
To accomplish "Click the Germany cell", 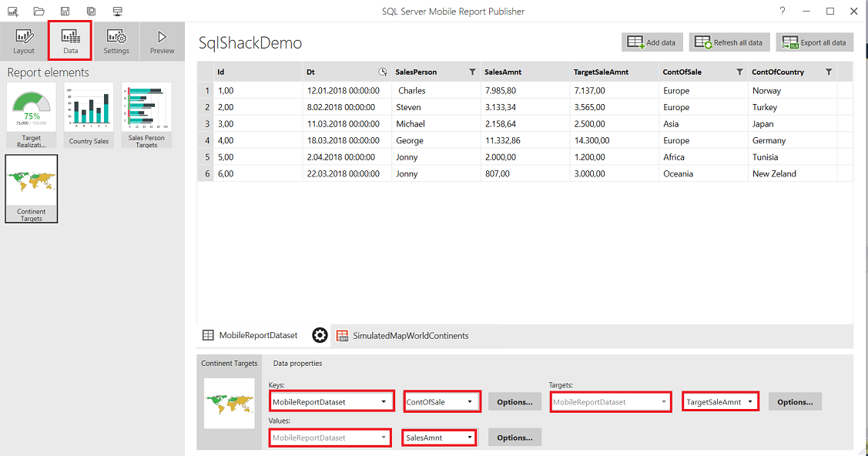I will click(793, 140).
